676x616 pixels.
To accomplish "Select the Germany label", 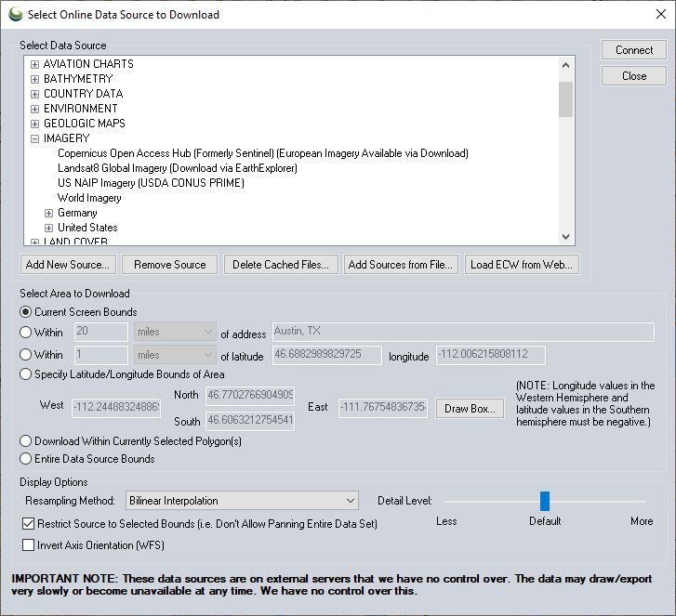I will coord(77,213).
